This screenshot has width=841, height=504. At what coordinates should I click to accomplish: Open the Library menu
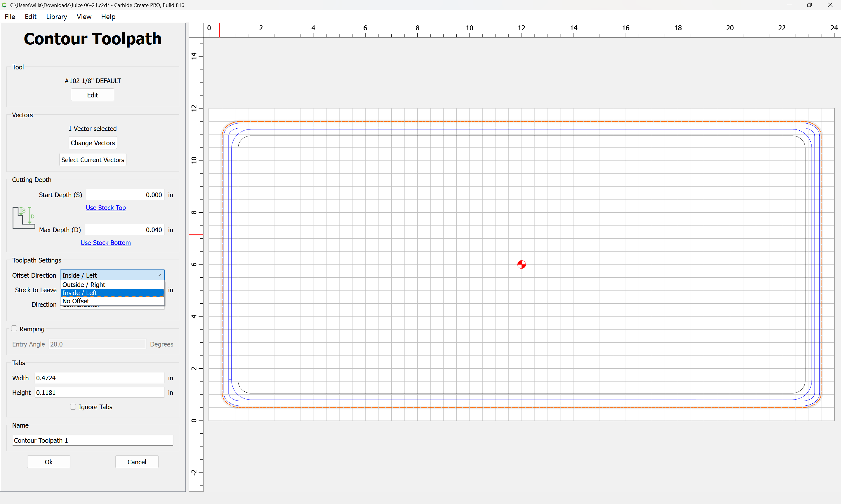(x=56, y=16)
